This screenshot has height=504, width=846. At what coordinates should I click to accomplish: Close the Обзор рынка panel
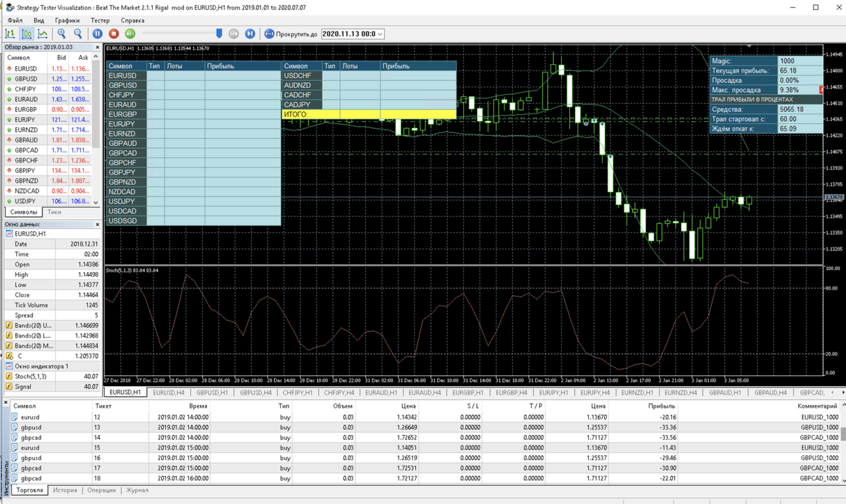coord(97,47)
